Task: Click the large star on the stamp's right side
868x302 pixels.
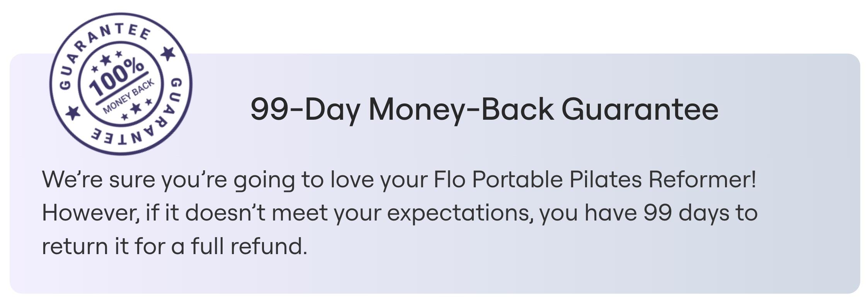Action: 168,53
